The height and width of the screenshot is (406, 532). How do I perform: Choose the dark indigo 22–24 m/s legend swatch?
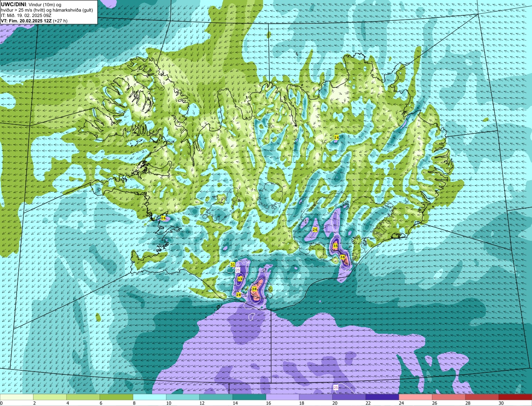382,397
